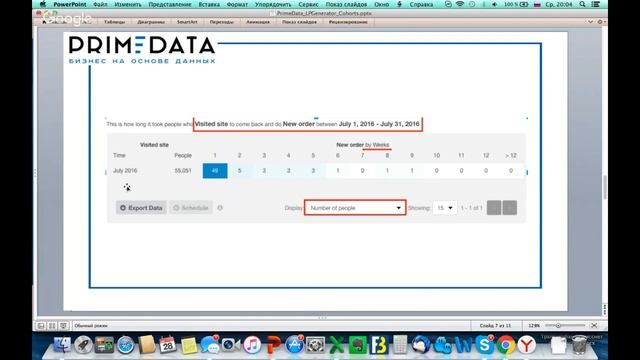Open Calculator icon in Dock

pyautogui.click(x=400, y=345)
